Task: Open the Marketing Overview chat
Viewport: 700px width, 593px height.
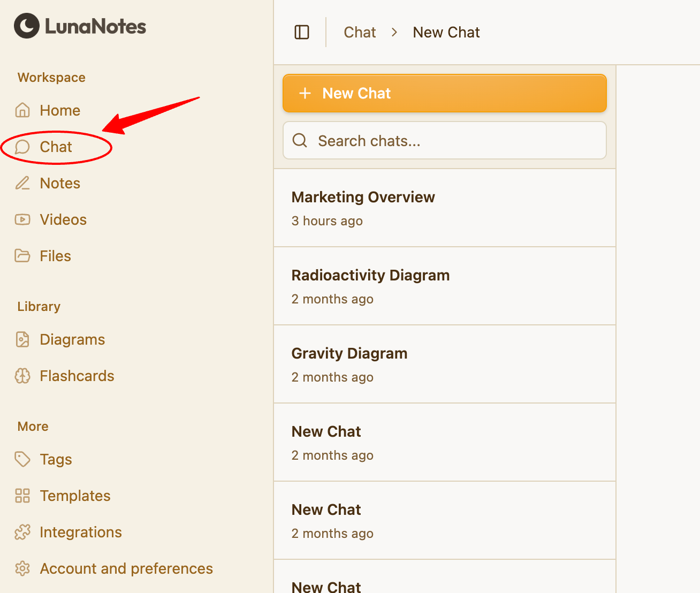Action: tap(444, 208)
